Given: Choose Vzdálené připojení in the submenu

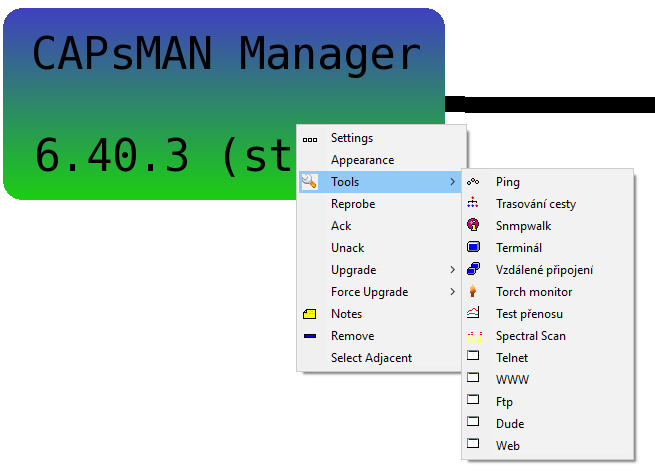Looking at the screenshot, I should pyautogui.click(x=548, y=270).
